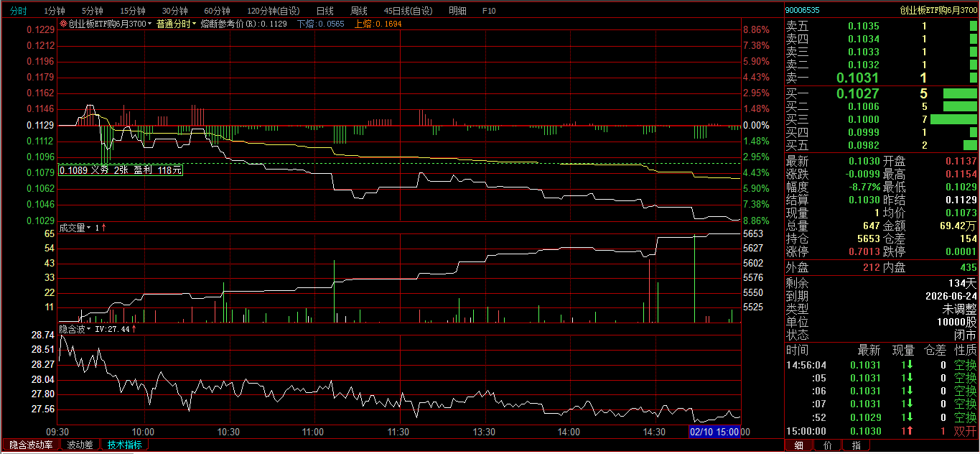
Task: Open F10 company information
Action: pos(489,11)
